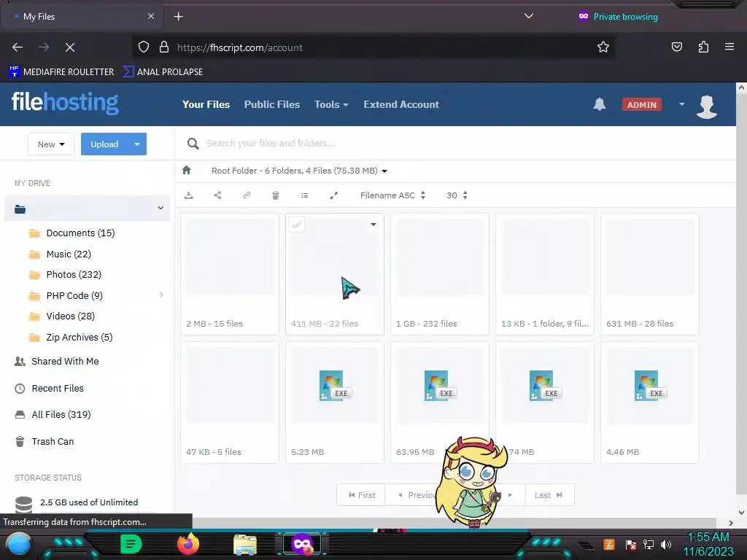Open the 63.95 MB EXE file
The width and height of the screenshot is (747, 560).
pos(439,402)
